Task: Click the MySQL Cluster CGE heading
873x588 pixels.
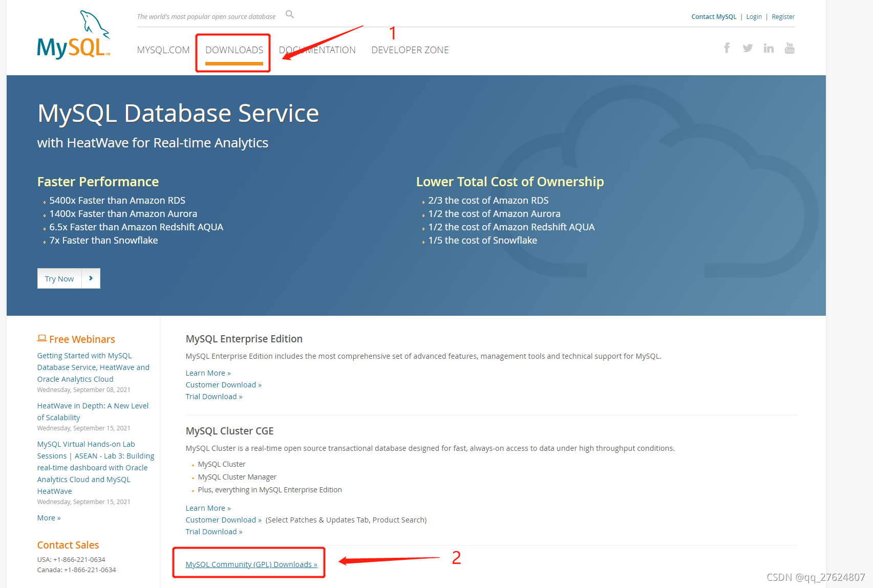Action: (x=229, y=431)
